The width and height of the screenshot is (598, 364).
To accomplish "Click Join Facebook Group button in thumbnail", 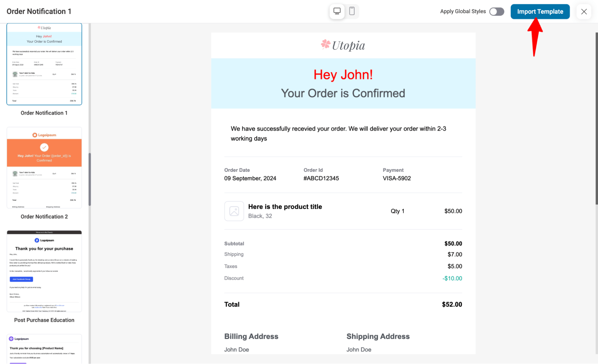I will pos(21,279).
